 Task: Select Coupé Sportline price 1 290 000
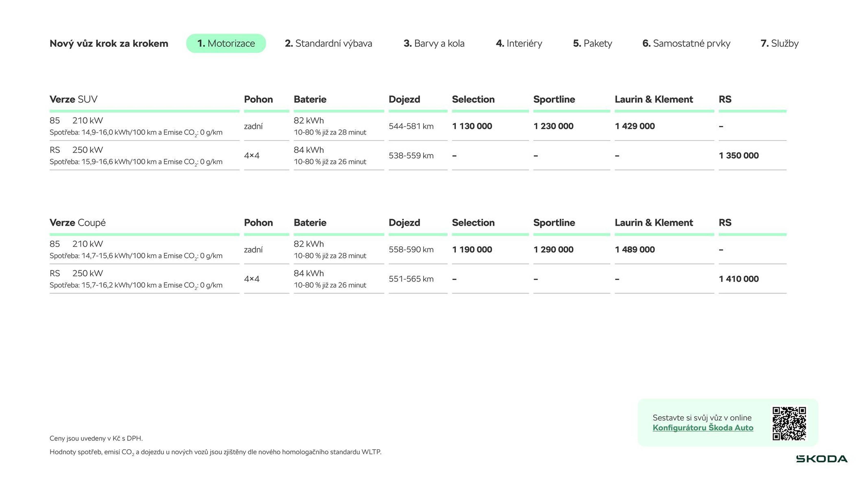point(553,250)
